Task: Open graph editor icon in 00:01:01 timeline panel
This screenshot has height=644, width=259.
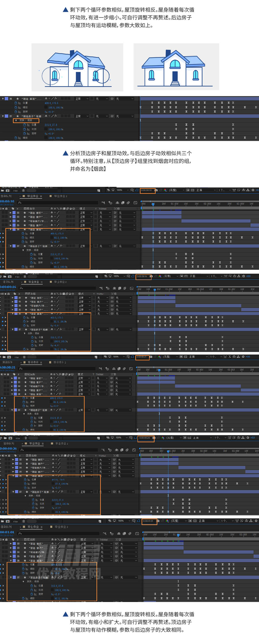Action: coord(137,533)
